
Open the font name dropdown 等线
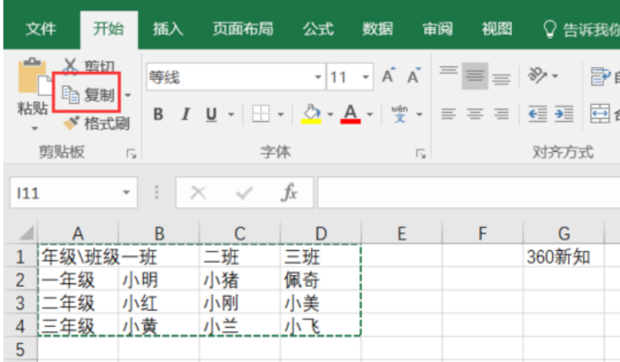[x=318, y=77]
